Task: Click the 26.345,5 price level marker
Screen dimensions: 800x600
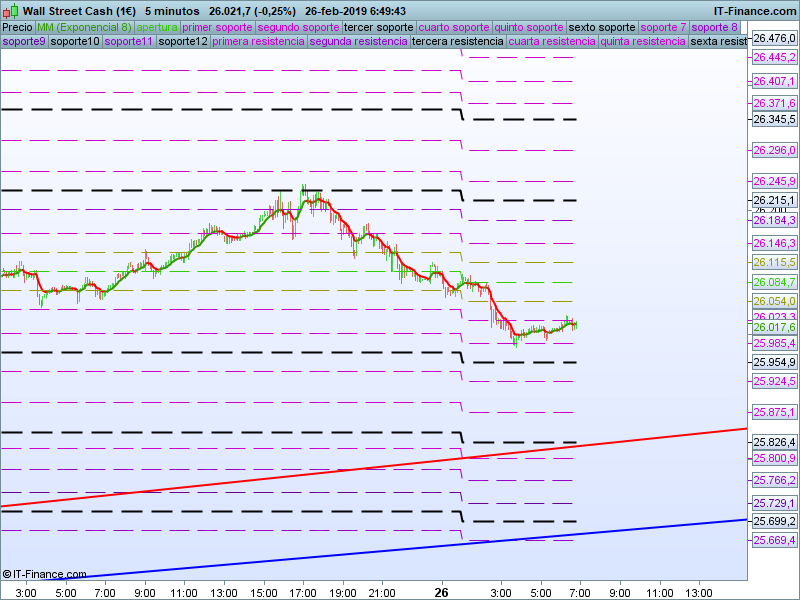Action: (774, 119)
